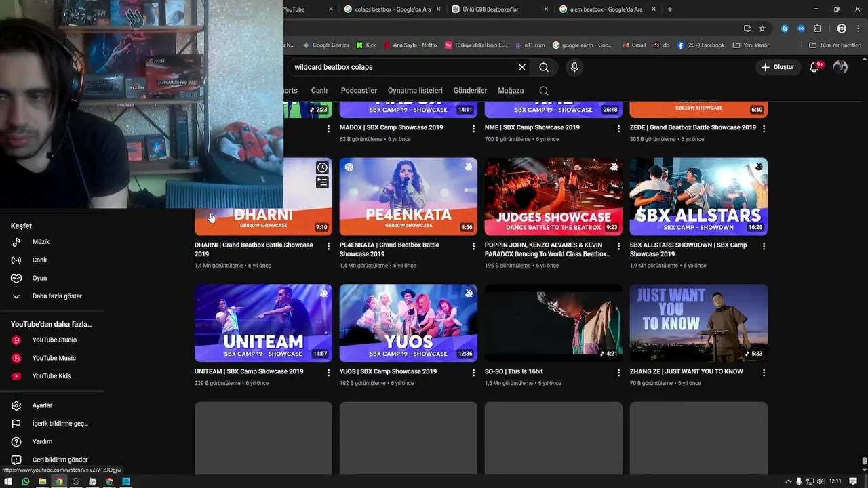
Task: Switch to Oynatma listeleri tab
Action: click(x=415, y=91)
